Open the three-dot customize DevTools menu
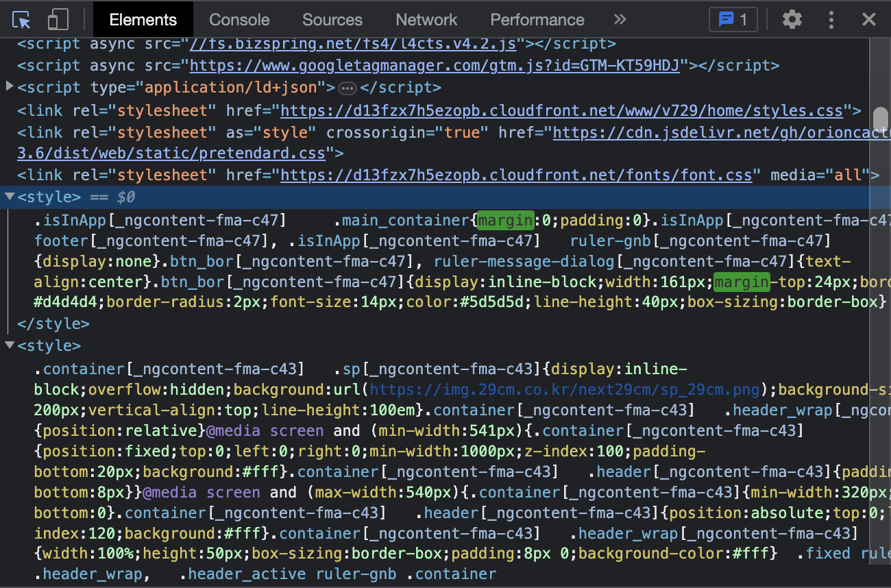Screen dimensions: 891x588 (831, 19)
